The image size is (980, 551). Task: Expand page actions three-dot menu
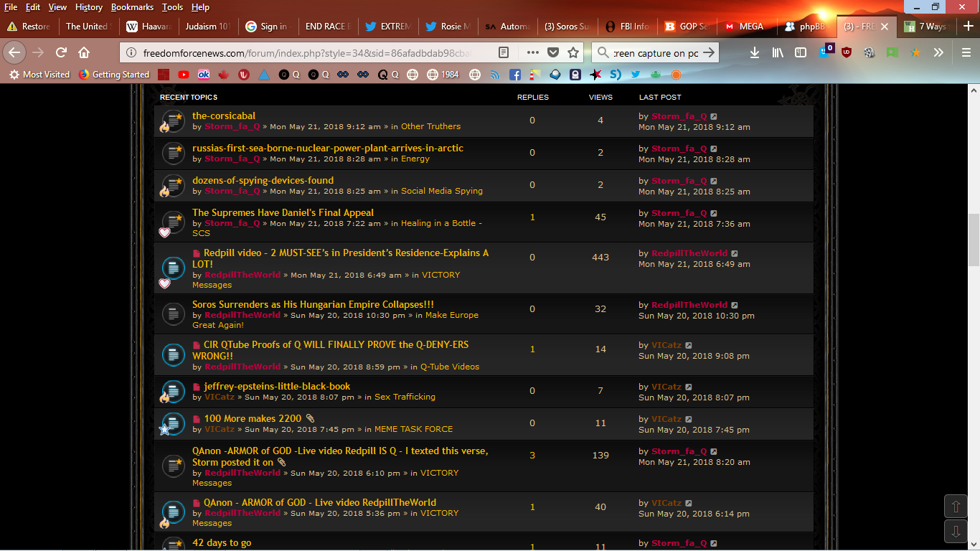coord(532,52)
